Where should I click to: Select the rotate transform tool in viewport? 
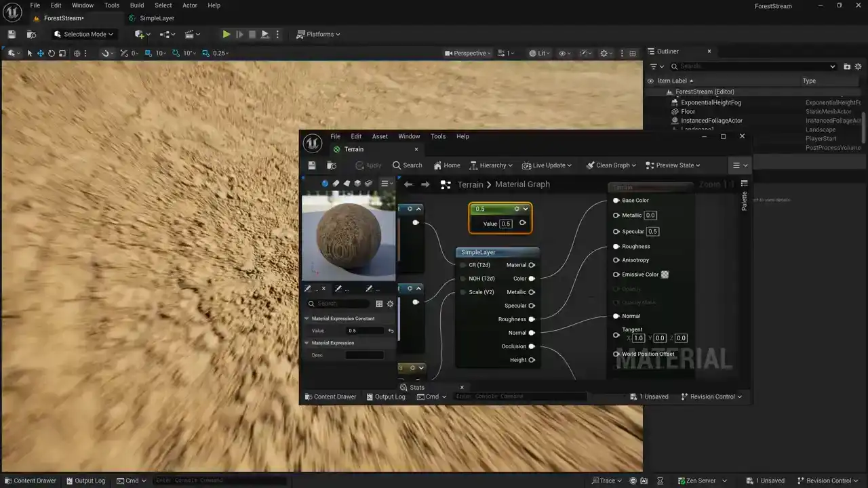tap(52, 54)
